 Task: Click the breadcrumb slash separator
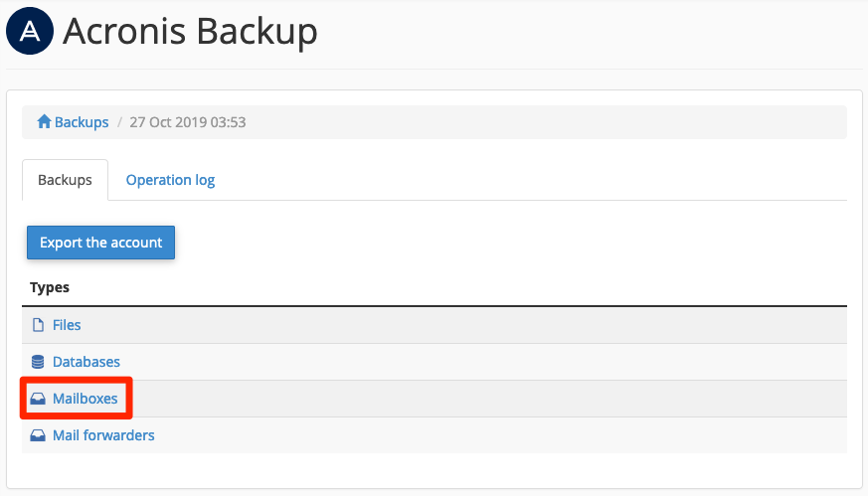pyautogui.click(x=119, y=122)
